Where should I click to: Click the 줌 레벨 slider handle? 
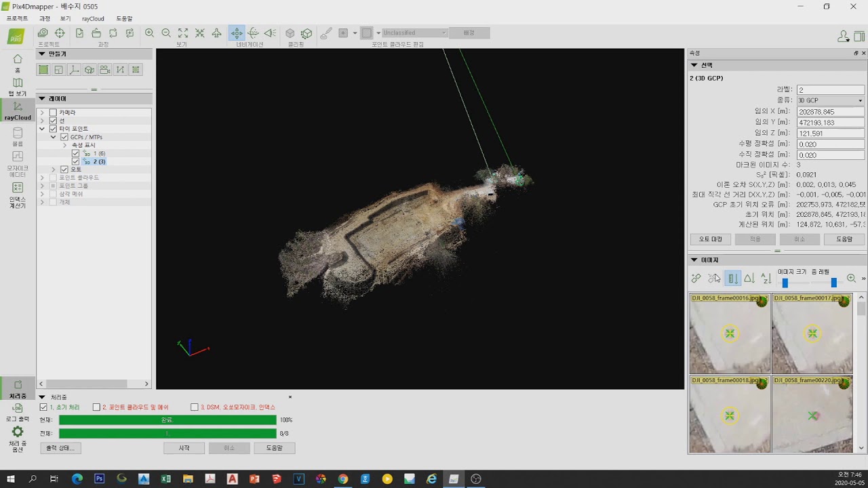pos(833,283)
